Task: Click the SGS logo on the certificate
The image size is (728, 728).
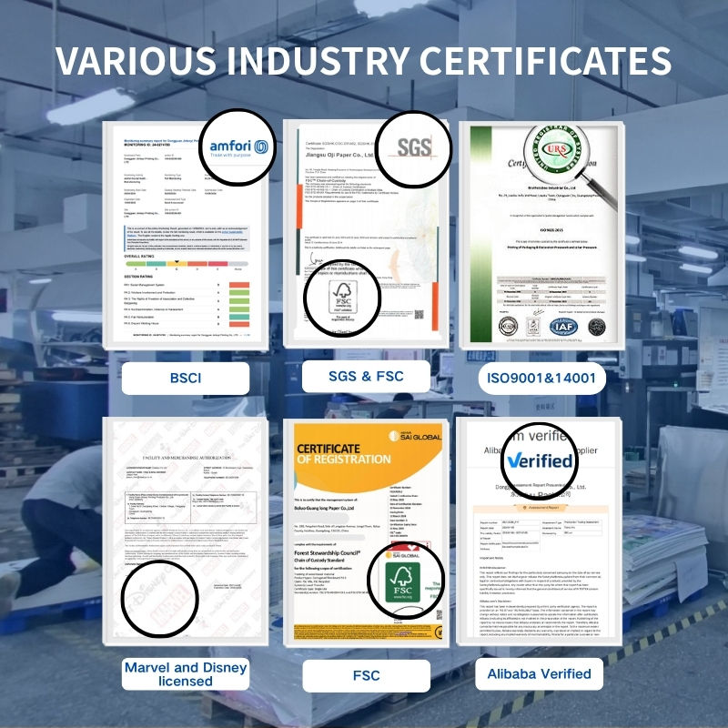Action: pos(414,147)
